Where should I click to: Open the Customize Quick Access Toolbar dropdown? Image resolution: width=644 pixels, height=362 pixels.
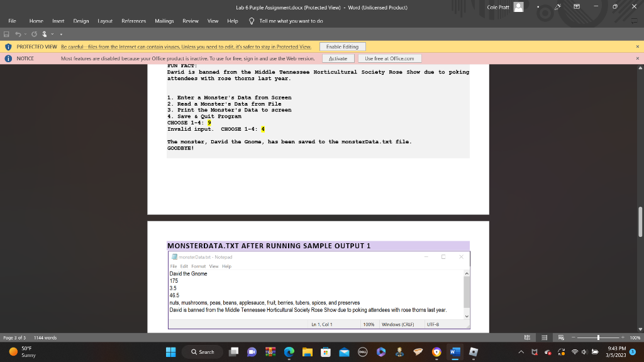pos(61,34)
